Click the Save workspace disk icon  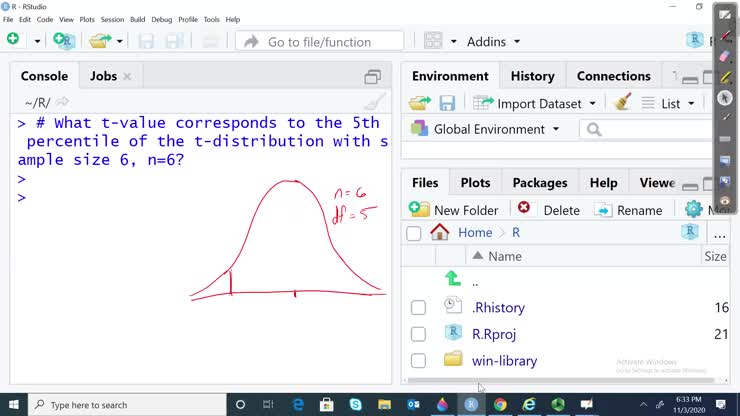coord(447,102)
